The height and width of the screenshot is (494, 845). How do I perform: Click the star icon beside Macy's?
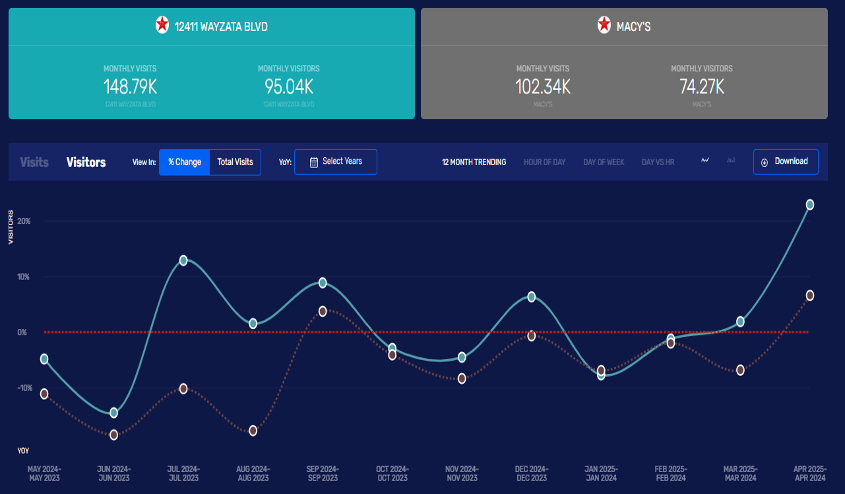[604, 25]
